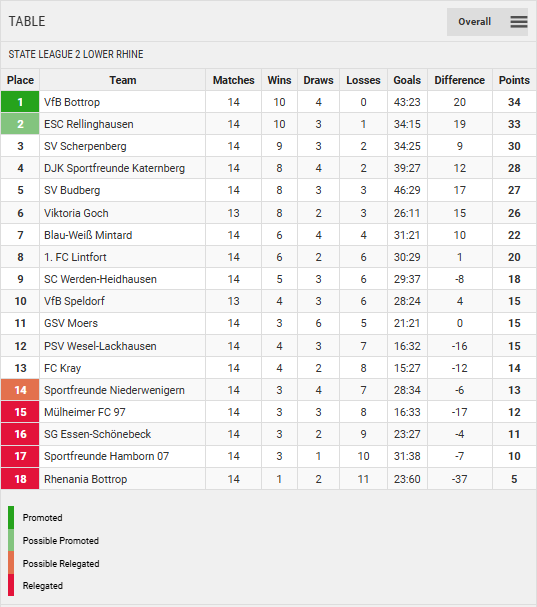Click the Promoted legend entry
Viewport: 537px width, 607px height.
point(42,518)
